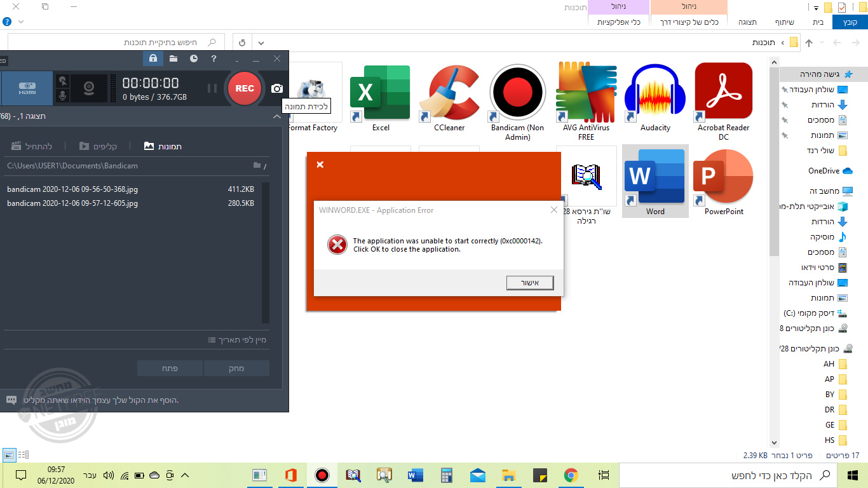The image size is (868, 488).
Task: Open the כלי אפליקציות tab
Action: point(618,22)
